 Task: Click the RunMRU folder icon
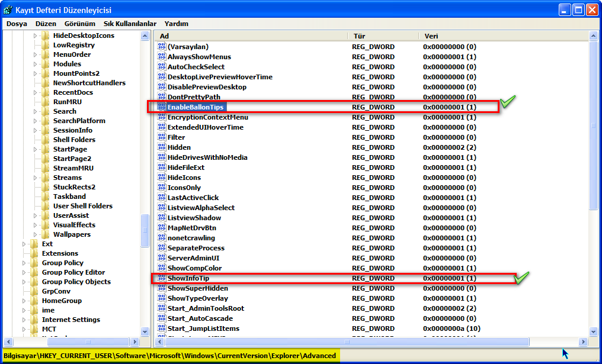pos(46,102)
